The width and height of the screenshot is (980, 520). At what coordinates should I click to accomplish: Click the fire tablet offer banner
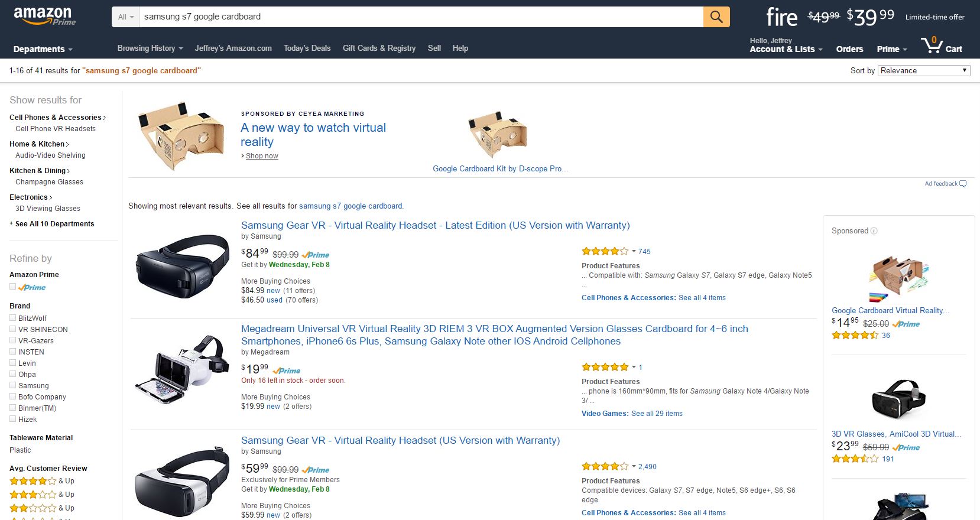864,17
